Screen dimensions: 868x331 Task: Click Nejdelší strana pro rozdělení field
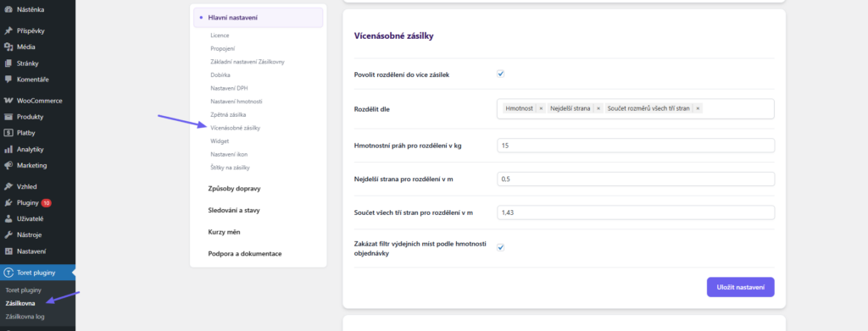tap(636, 179)
